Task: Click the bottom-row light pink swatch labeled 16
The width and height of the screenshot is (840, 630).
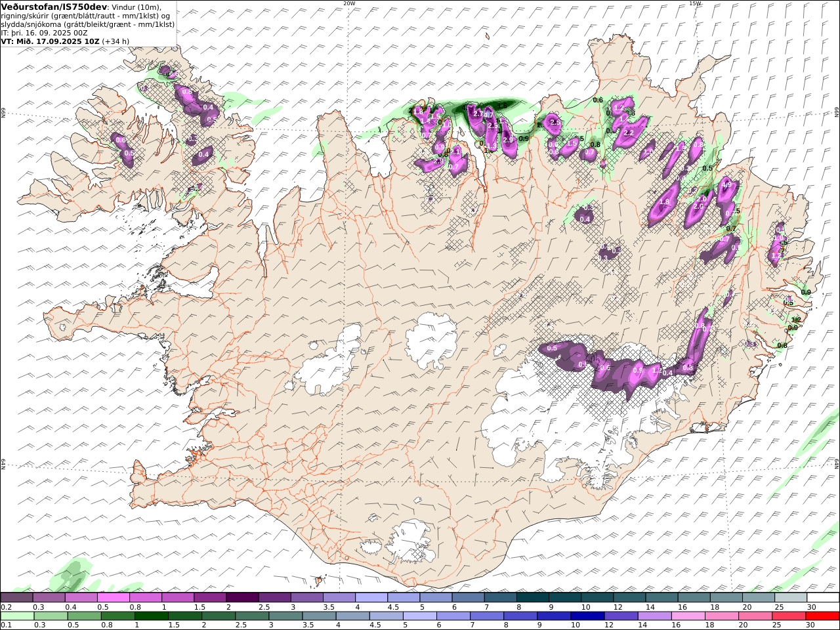Action: (687, 616)
